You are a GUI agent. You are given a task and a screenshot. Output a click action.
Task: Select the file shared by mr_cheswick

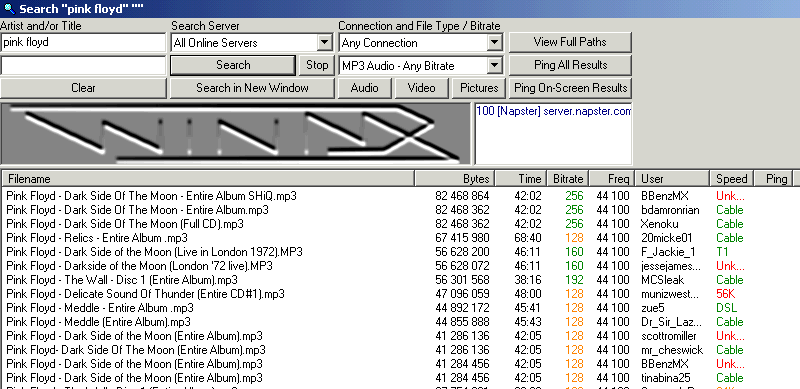(x=136, y=350)
